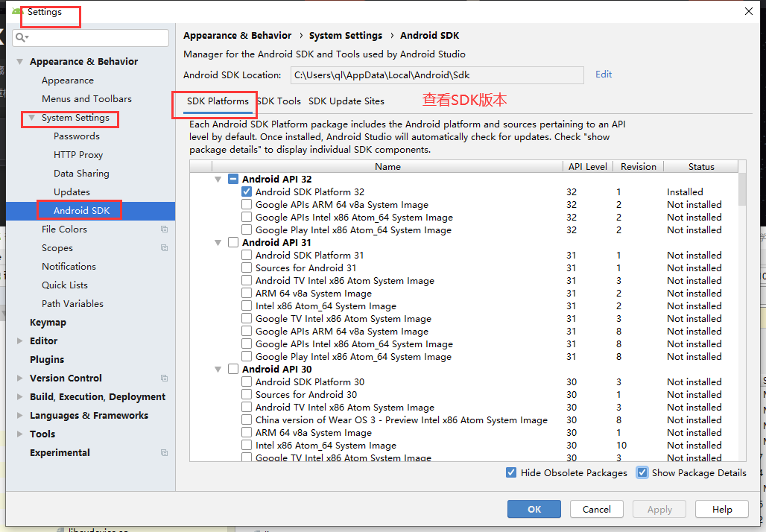Sort by Status column header
This screenshot has width=766, height=532.
[x=701, y=167]
